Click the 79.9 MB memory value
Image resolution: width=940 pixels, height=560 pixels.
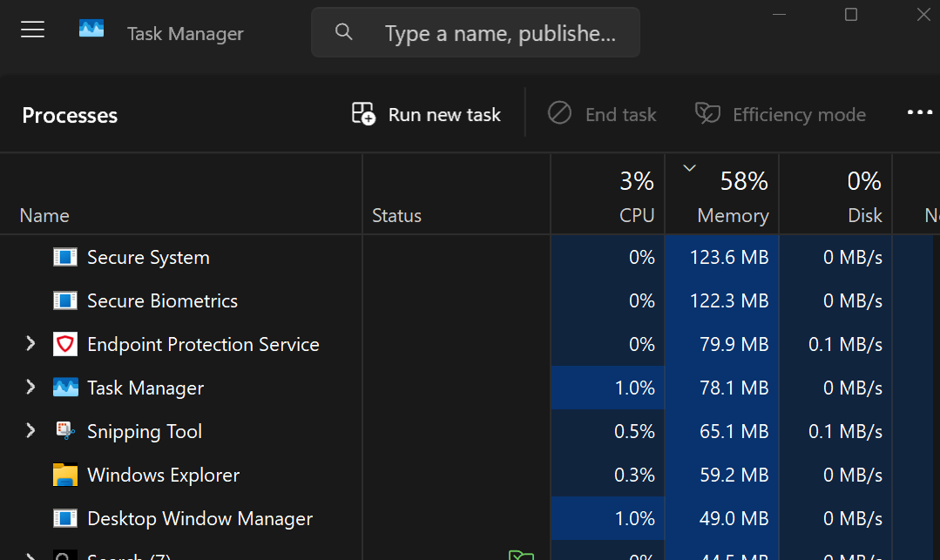coord(734,344)
